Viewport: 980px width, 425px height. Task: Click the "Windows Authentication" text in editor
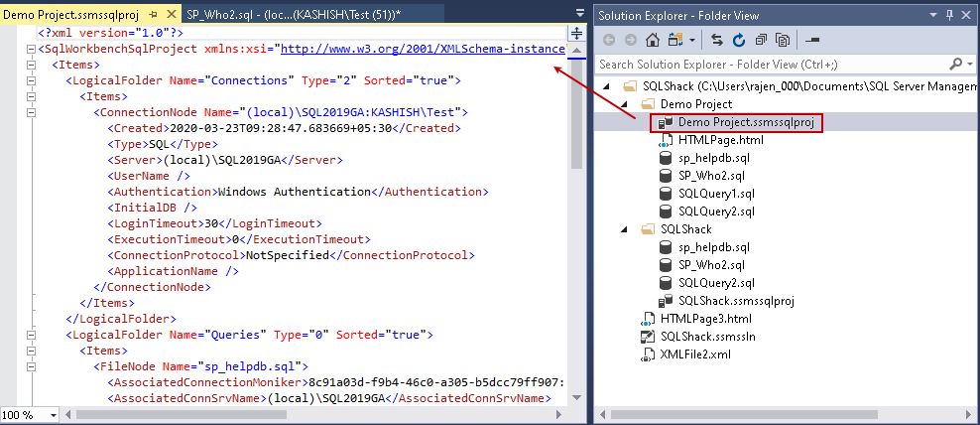click(x=294, y=192)
